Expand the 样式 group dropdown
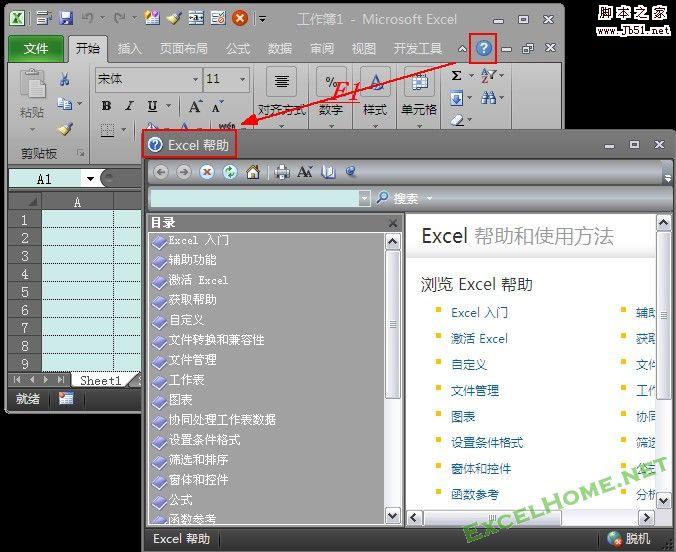676x552 pixels. click(375, 126)
